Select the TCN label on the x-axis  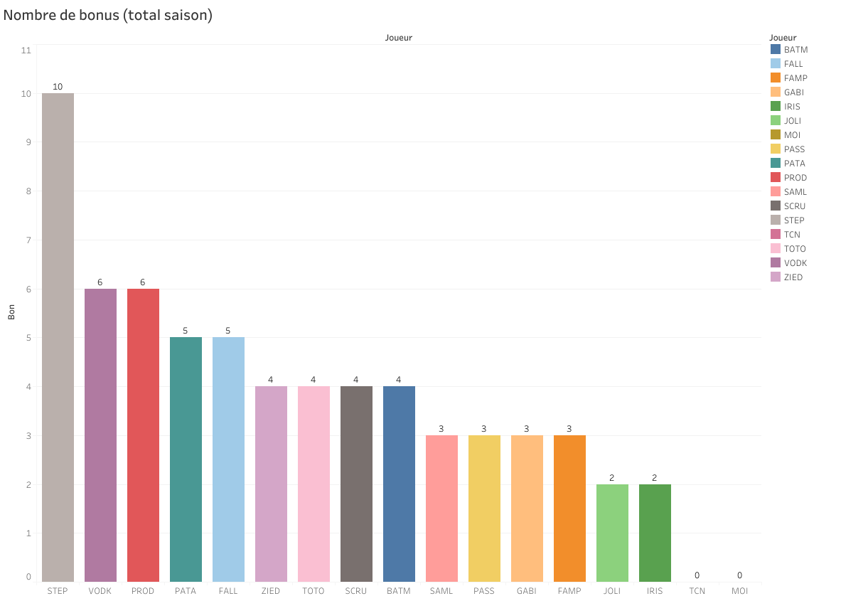697,591
